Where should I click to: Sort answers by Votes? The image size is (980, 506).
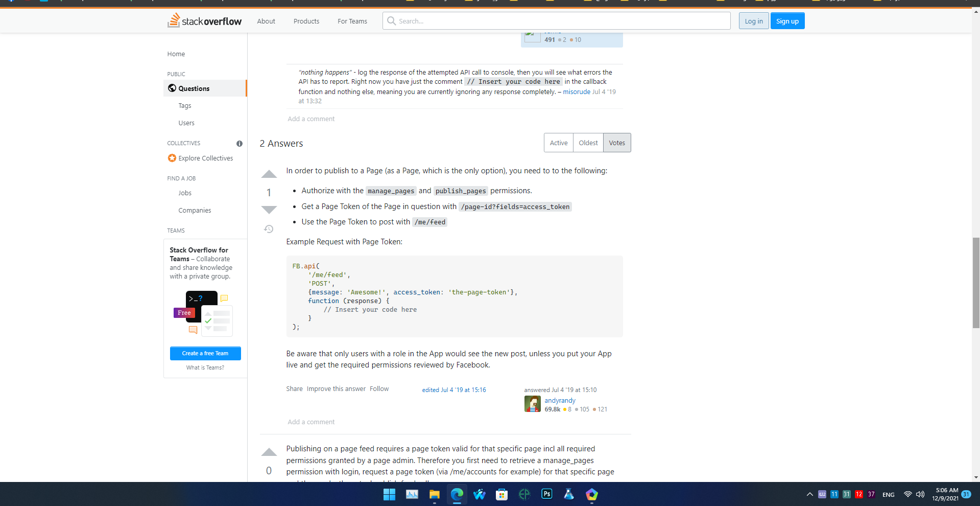tap(617, 143)
